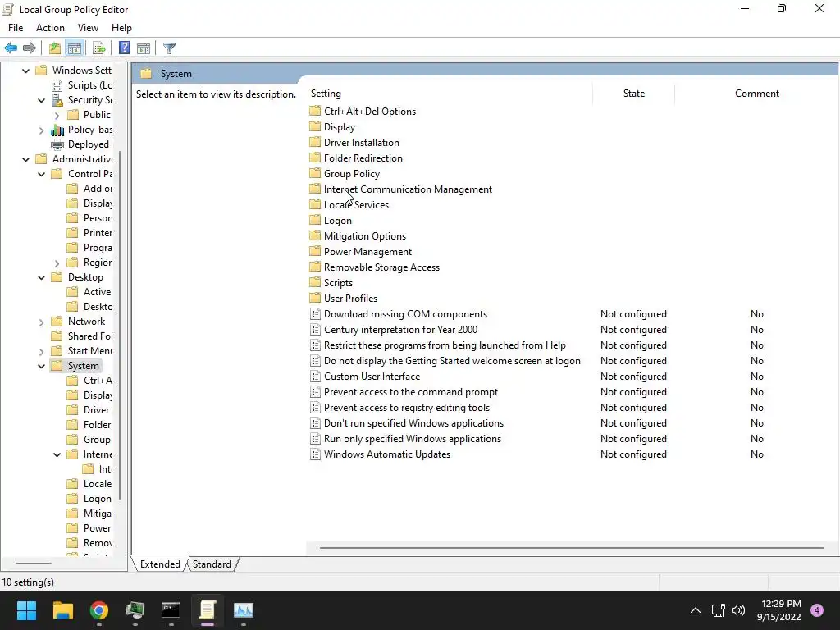Show hidden icons chevron in system tray
Screen dimensions: 840x630
tap(696, 610)
